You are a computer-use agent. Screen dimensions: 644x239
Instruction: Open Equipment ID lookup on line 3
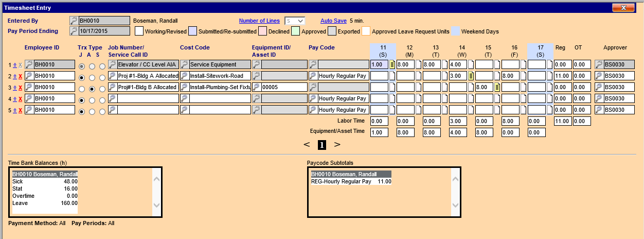point(257,87)
